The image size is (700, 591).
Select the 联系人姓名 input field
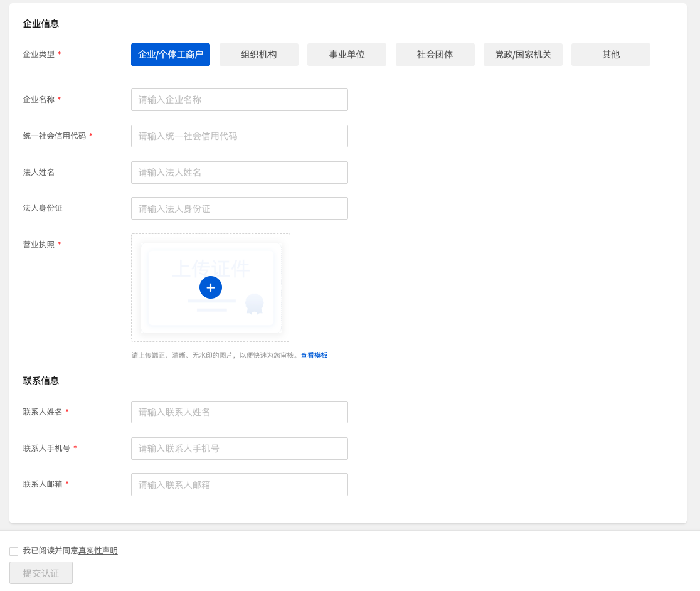239,412
